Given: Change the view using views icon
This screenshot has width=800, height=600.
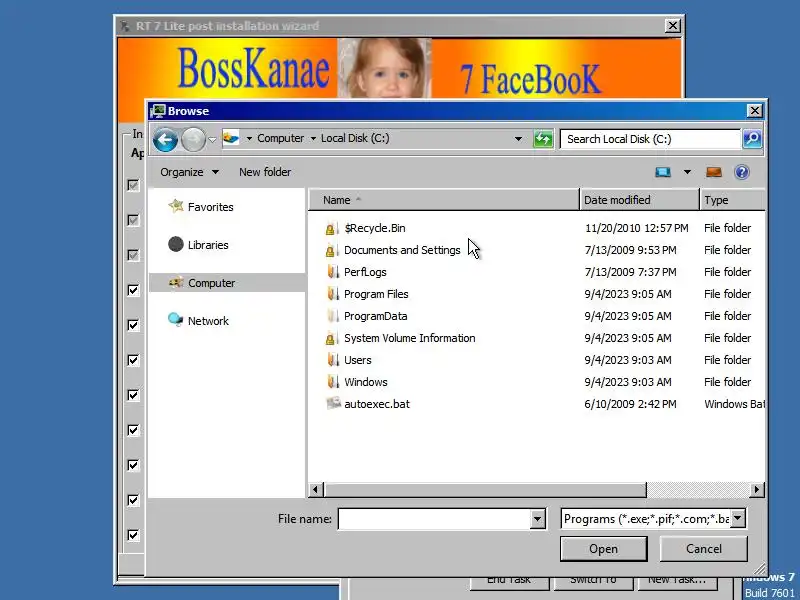Looking at the screenshot, I should pyautogui.click(x=663, y=172).
